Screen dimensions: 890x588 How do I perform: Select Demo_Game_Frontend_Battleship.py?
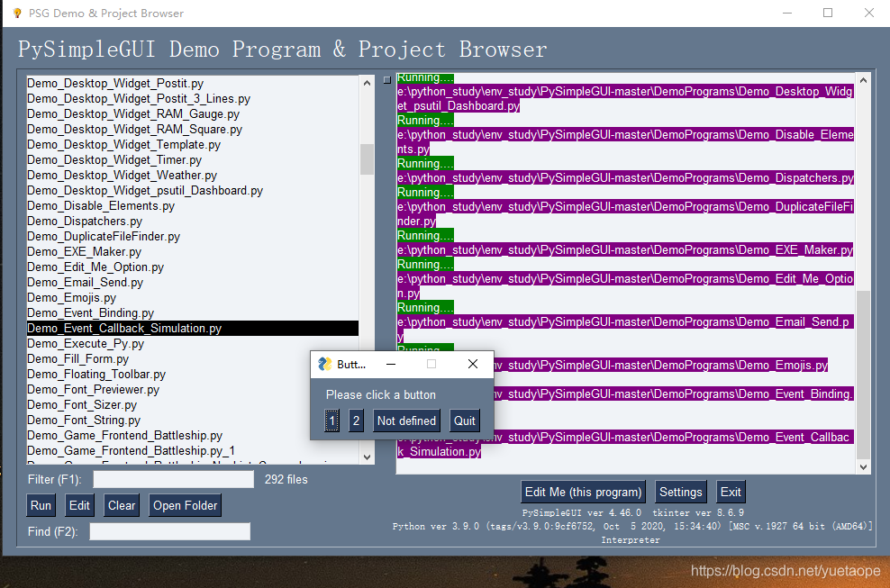pos(193,436)
